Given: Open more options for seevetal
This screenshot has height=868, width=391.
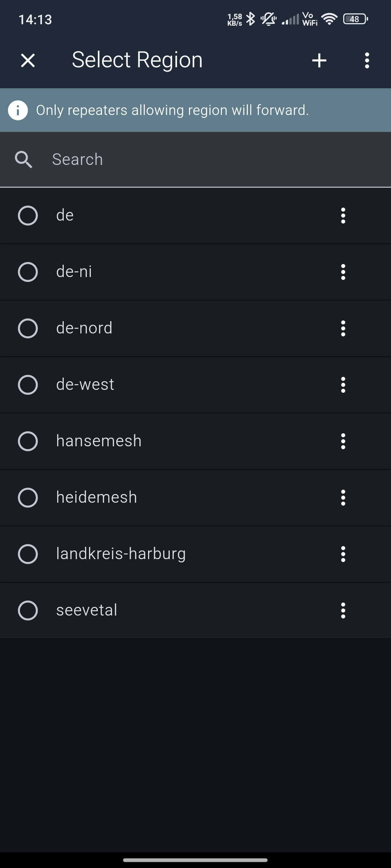Looking at the screenshot, I should click(343, 610).
